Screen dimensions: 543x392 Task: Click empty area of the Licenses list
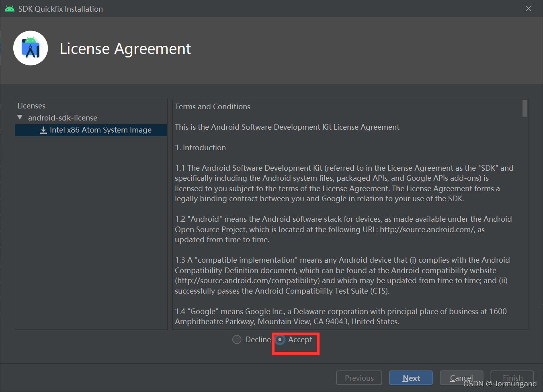click(91, 233)
